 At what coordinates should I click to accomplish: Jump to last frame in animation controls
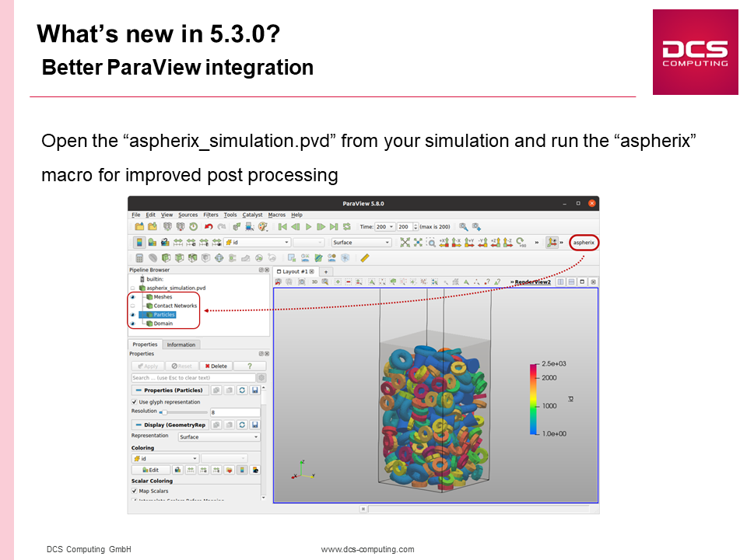334,226
